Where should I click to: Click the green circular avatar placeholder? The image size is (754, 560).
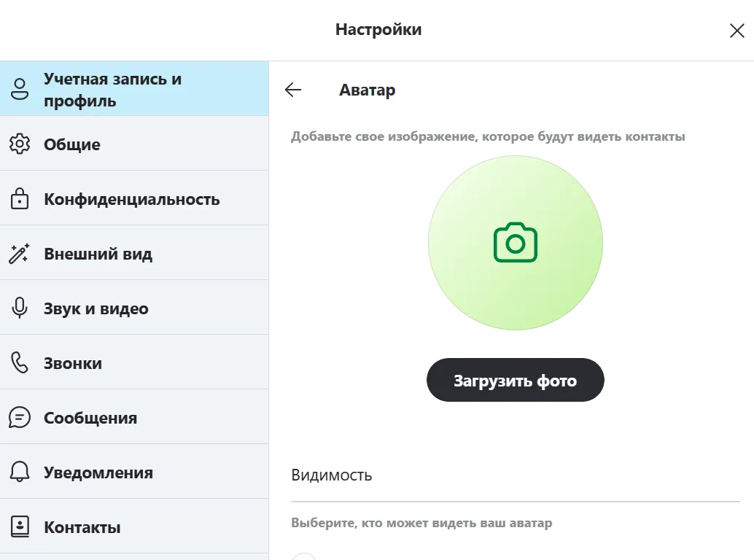(x=516, y=243)
